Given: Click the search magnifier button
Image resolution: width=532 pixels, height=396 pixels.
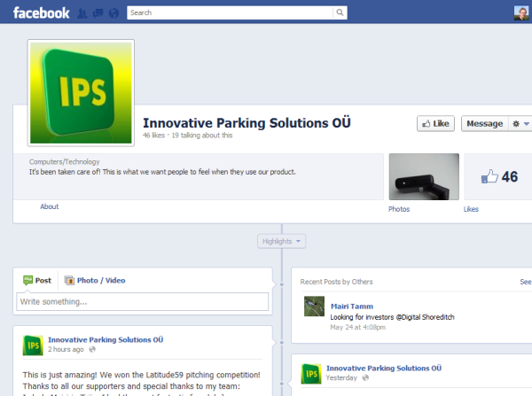Looking at the screenshot, I should coord(340,12).
